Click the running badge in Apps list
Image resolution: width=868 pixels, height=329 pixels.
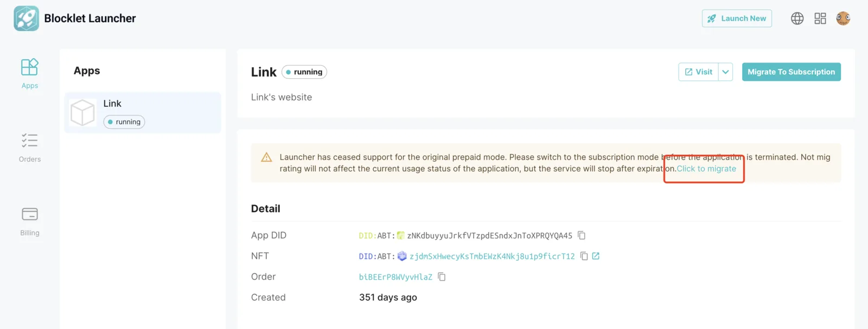pos(124,122)
